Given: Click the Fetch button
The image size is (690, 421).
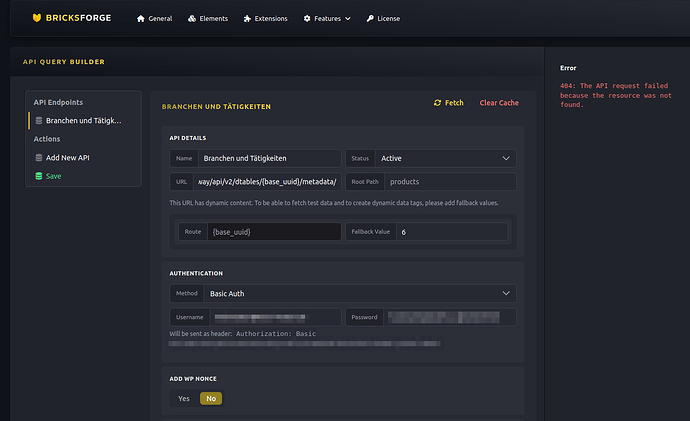Looking at the screenshot, I should [449, 103].
